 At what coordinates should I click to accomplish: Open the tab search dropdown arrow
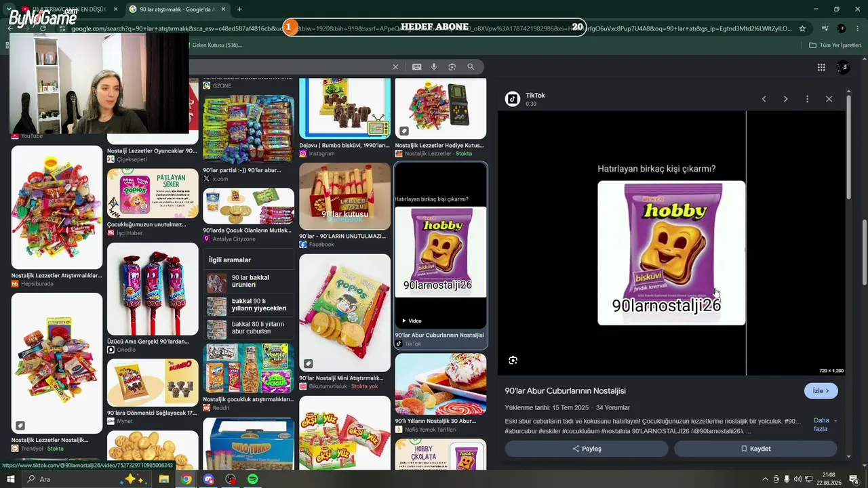click(9, 9)
